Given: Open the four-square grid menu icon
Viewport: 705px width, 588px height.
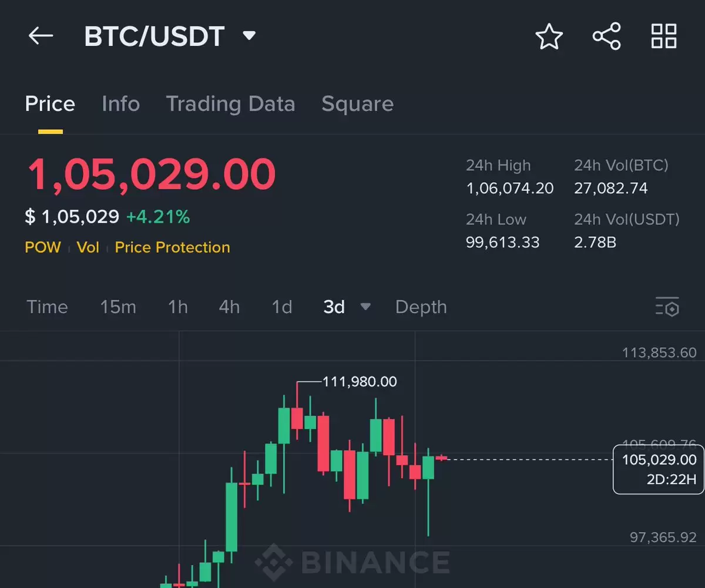Looking at the screenshot, I should click(x=664, y=36).
